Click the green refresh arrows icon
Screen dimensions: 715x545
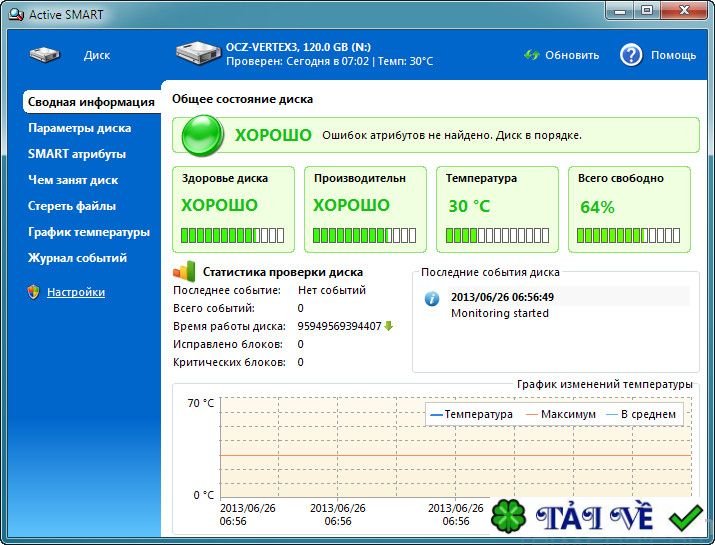tap(531, 55)
